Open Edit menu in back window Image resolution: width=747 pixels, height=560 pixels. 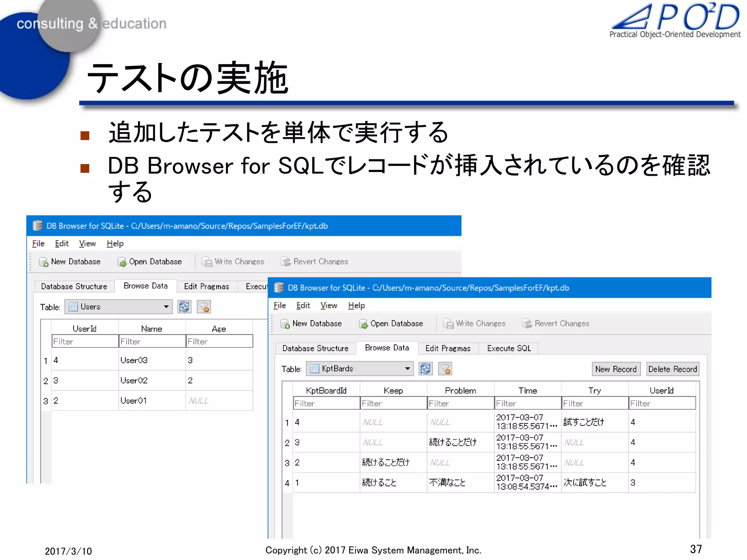point(62,244)
